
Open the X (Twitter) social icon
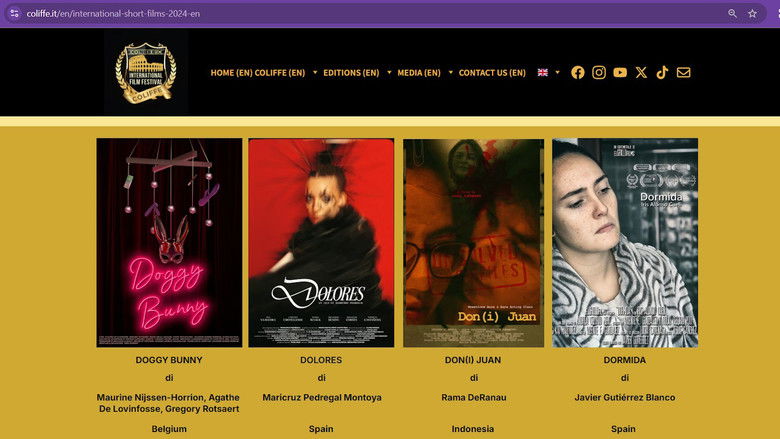641,72
